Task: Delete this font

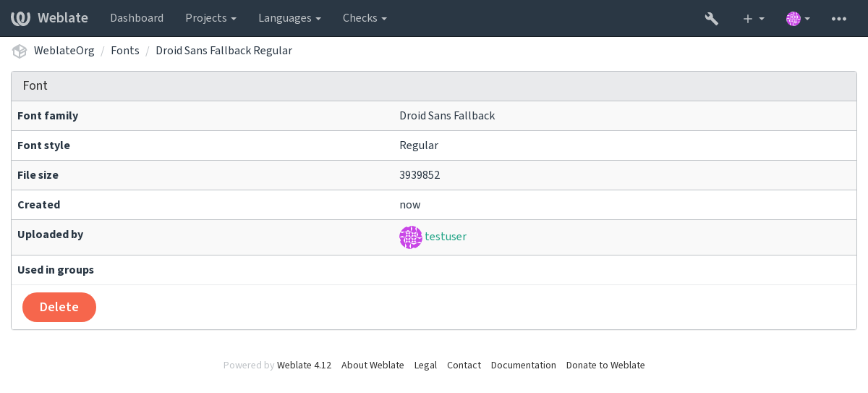Action: coord(59,307)
